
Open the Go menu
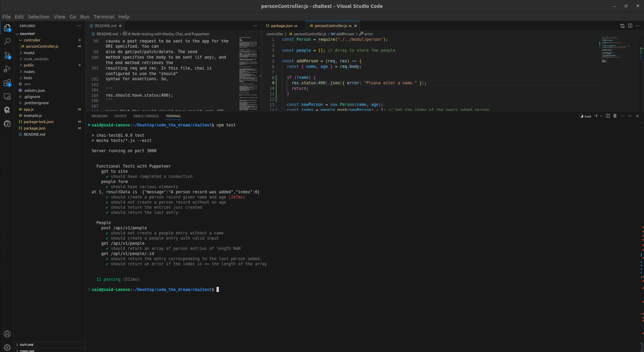73,16
